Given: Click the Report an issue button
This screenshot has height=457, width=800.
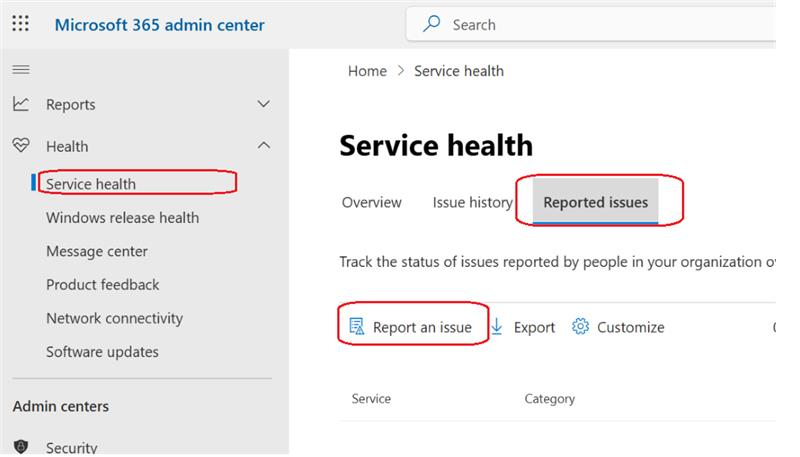Looking at the screenshot, I should [x=410, y=327].
